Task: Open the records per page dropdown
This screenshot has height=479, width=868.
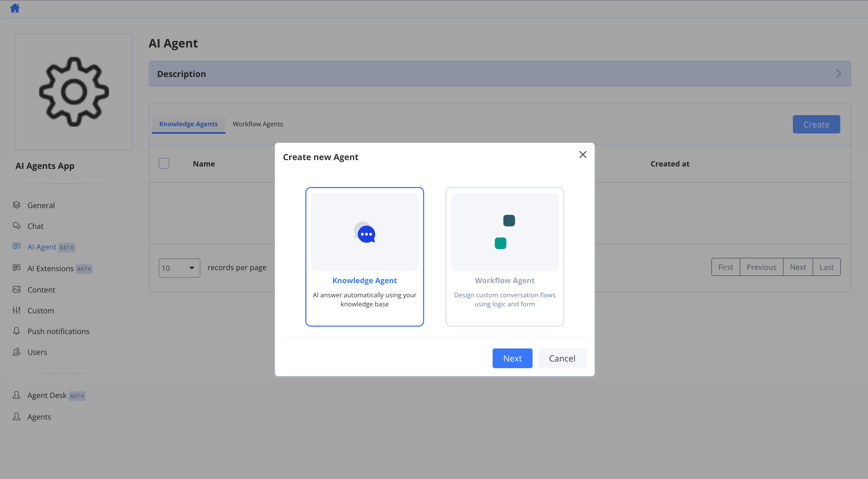Action: 179,268
